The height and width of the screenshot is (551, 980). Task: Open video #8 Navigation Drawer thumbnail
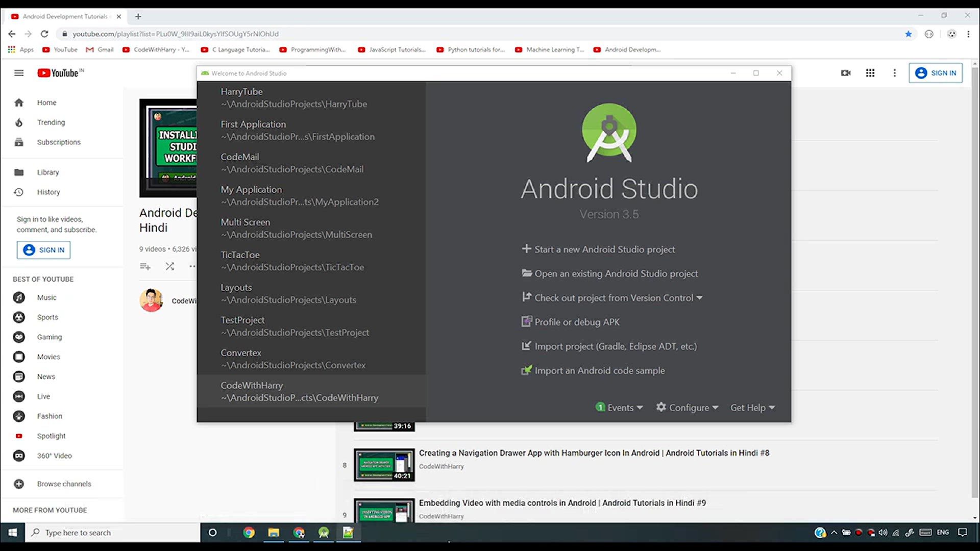tap(384, 465)
